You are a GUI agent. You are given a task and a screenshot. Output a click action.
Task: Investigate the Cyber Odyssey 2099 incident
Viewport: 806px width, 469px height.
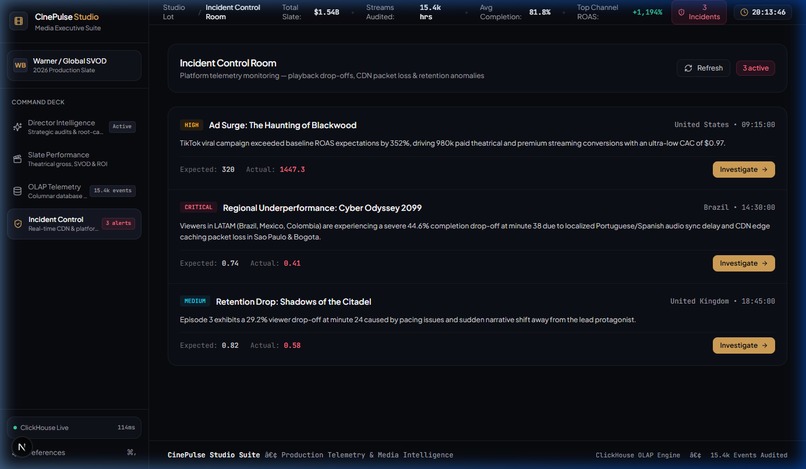click(743, 263)
